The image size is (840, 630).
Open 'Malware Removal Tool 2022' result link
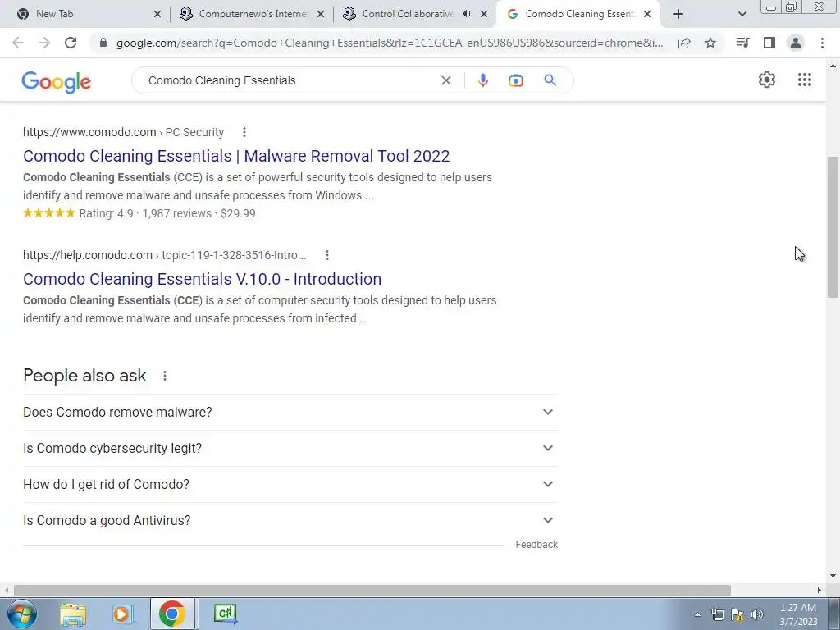click(236, 156)
